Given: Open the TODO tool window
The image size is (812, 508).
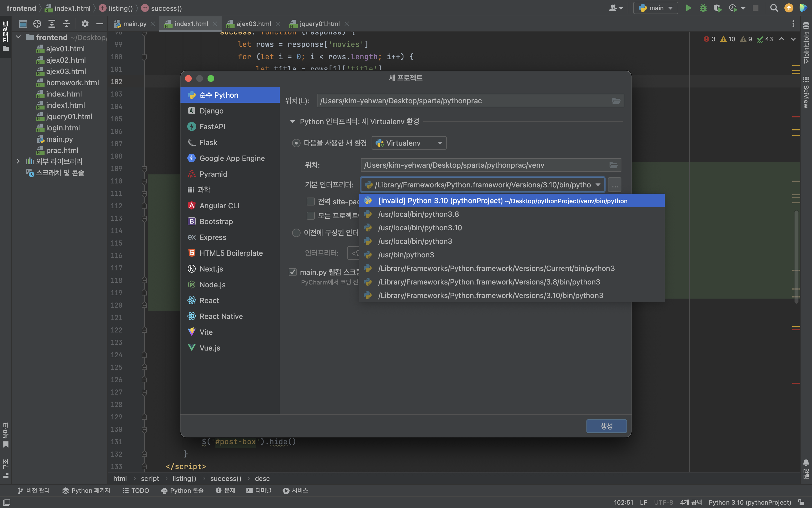Looking at the screenshot, I should click(136, 491).
